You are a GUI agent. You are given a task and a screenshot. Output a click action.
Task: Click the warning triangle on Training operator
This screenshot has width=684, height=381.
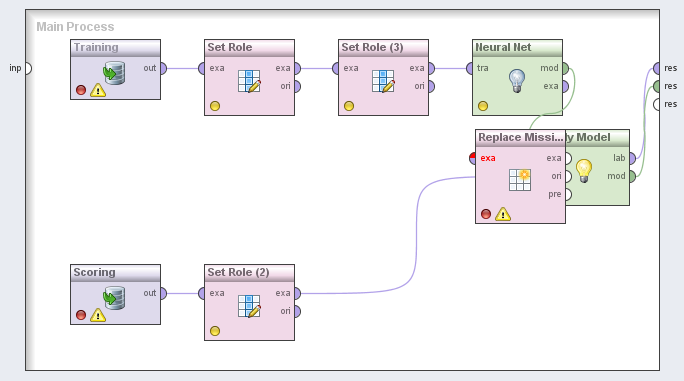98,90
